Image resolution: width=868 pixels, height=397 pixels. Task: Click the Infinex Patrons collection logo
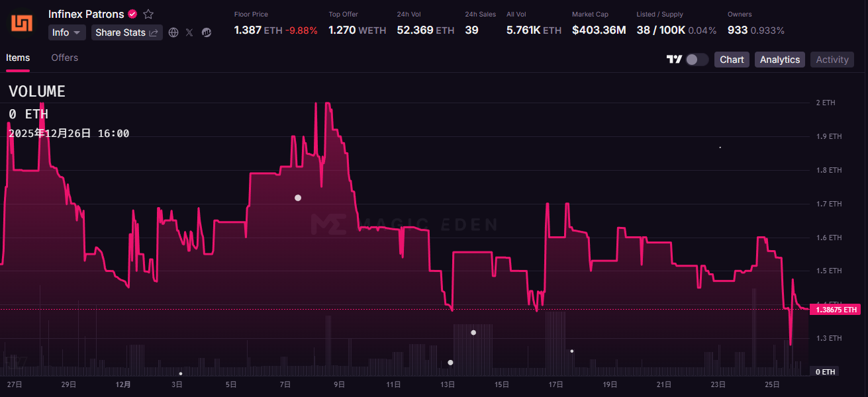point(23,22)
